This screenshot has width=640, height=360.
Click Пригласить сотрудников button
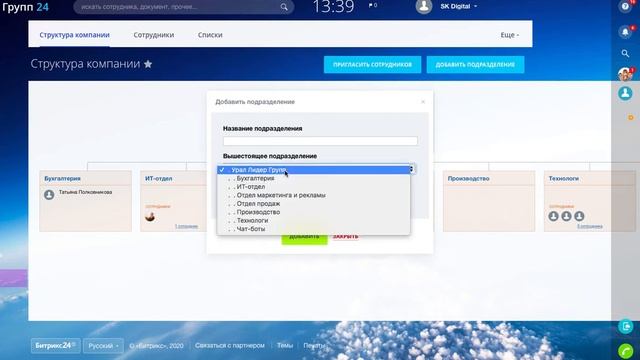372,64
